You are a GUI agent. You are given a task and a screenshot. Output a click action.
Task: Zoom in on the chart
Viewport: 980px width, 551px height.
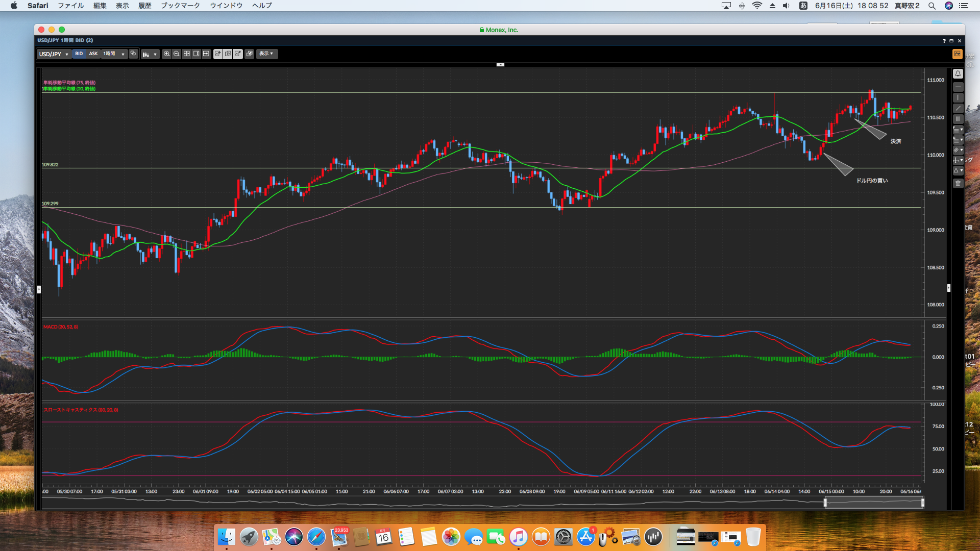[166, 54]
